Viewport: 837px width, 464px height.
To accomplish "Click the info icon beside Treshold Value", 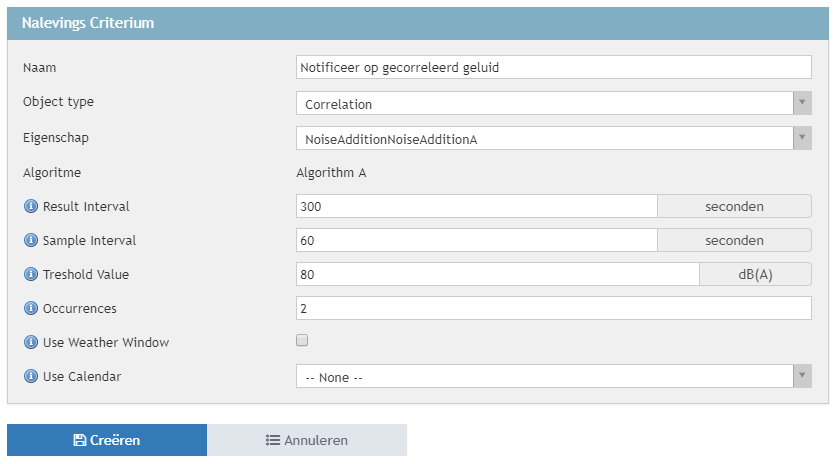I will [x=30, y=275].
